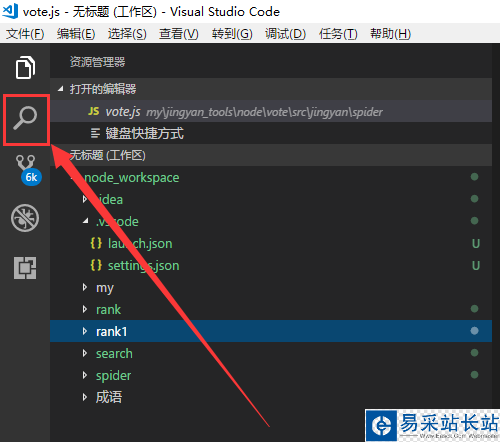Open the 转到(G) menu

point(232,34)
